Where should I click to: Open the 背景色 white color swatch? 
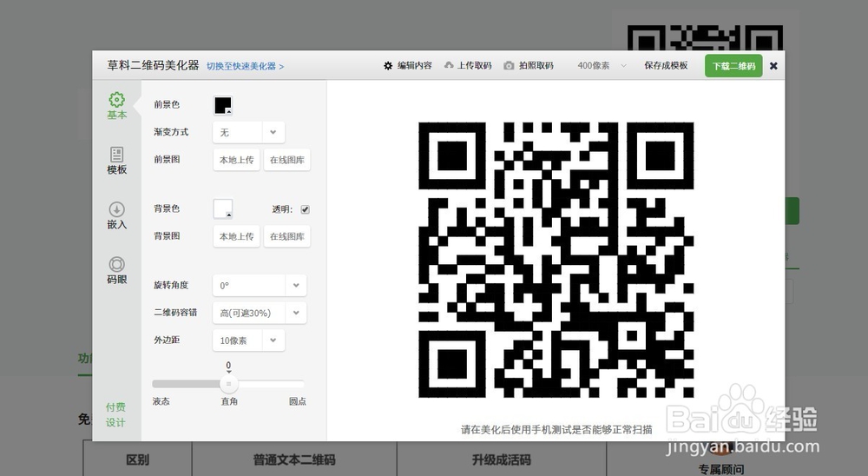tap(223, 209)
